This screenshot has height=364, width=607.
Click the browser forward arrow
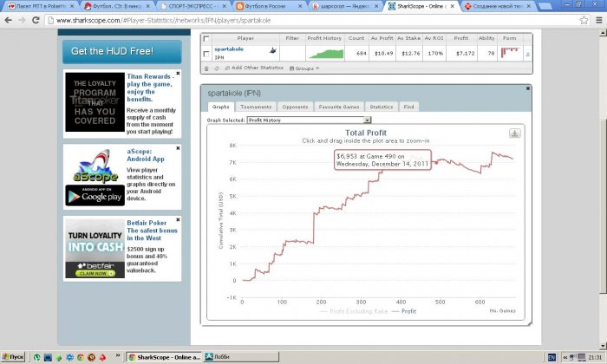tap(22, 20)
